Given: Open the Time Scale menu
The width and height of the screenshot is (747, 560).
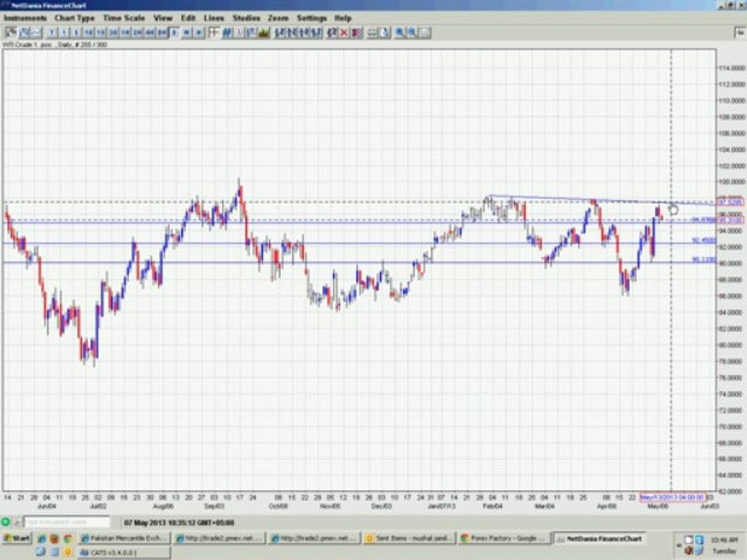Looking at the screenshot, I should coord(124,18).
